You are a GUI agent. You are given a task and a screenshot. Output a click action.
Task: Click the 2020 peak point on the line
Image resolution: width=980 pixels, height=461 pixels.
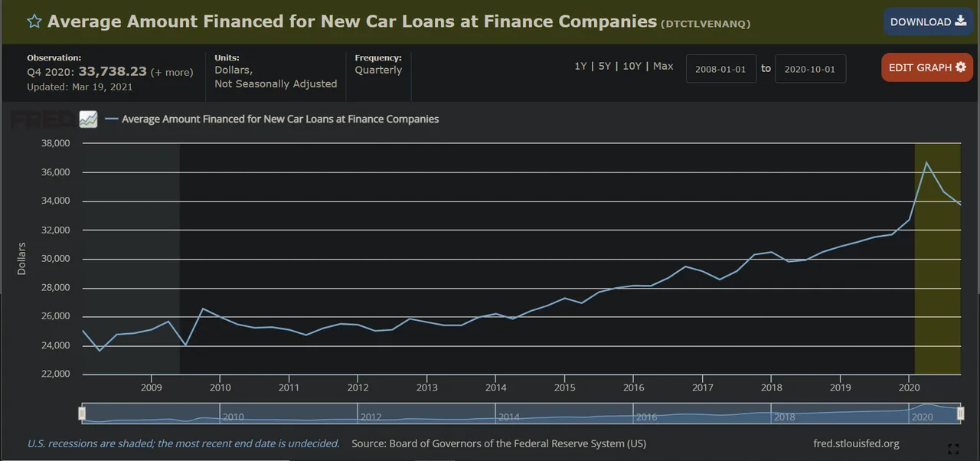[x=926, y=162]
